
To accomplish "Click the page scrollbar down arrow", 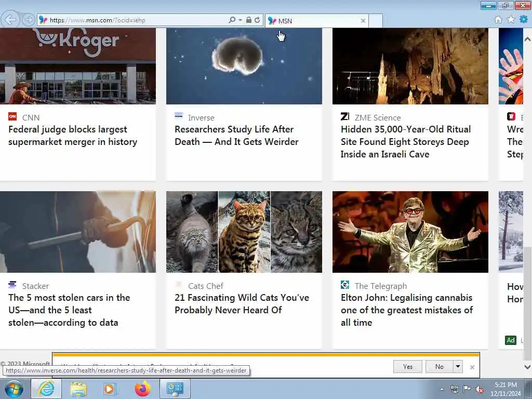I will click(x=527, y=367).
